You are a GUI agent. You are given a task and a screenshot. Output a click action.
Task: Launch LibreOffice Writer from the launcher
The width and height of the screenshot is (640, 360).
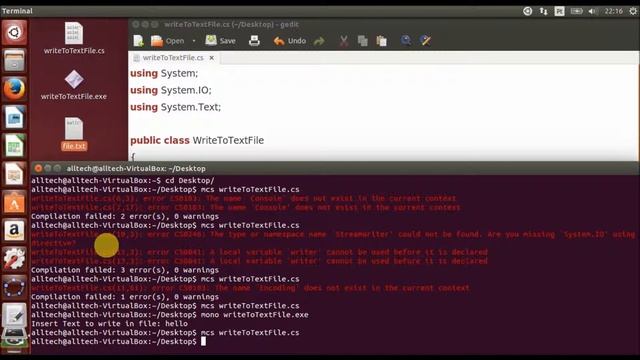14,117
